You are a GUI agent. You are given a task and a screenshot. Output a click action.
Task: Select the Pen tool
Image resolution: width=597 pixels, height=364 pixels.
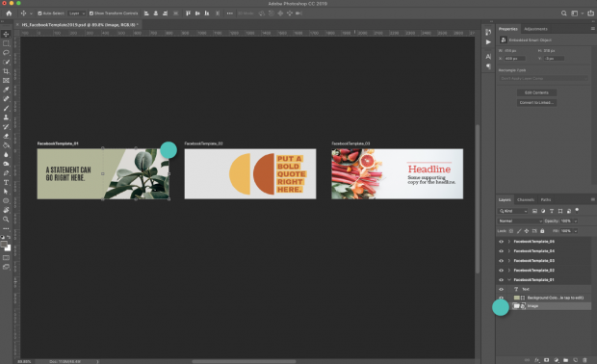[x=6, y=173]
